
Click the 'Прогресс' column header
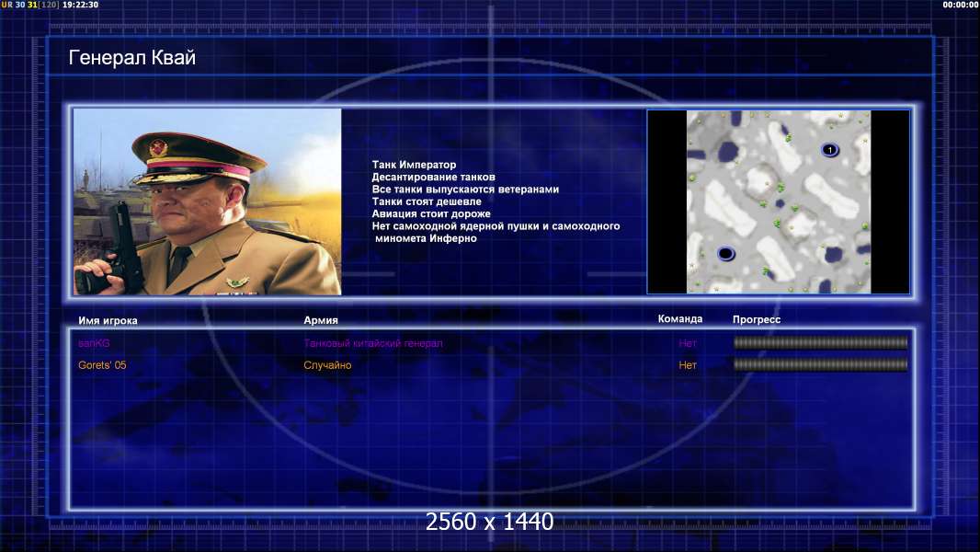pos(757,319)
